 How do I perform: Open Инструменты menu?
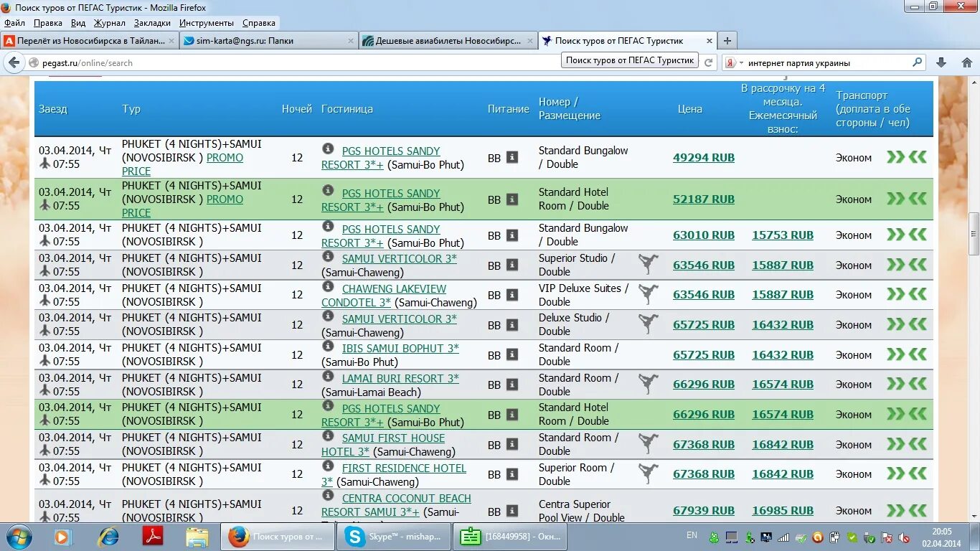pos(207,23)
